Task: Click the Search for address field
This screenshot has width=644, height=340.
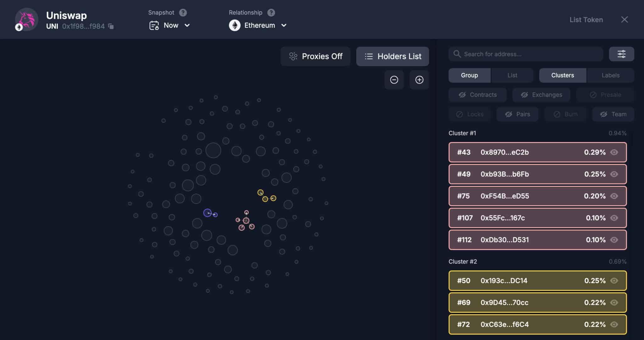Action: pyautogui.click(x=526, y=54)
